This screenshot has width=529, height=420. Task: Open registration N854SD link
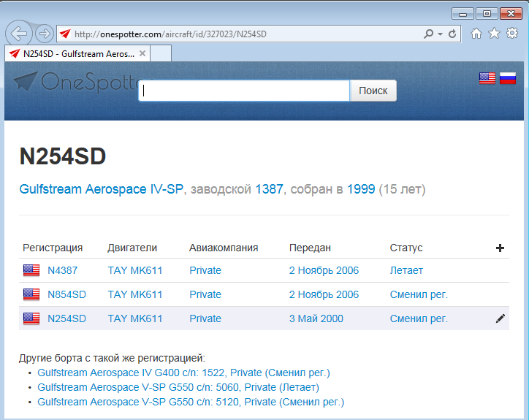point(66,294)
